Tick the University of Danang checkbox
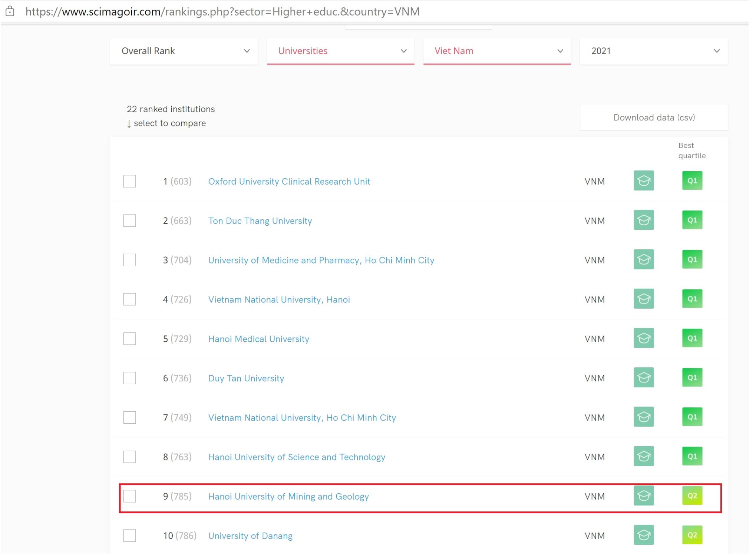 [x=129, y=536]
